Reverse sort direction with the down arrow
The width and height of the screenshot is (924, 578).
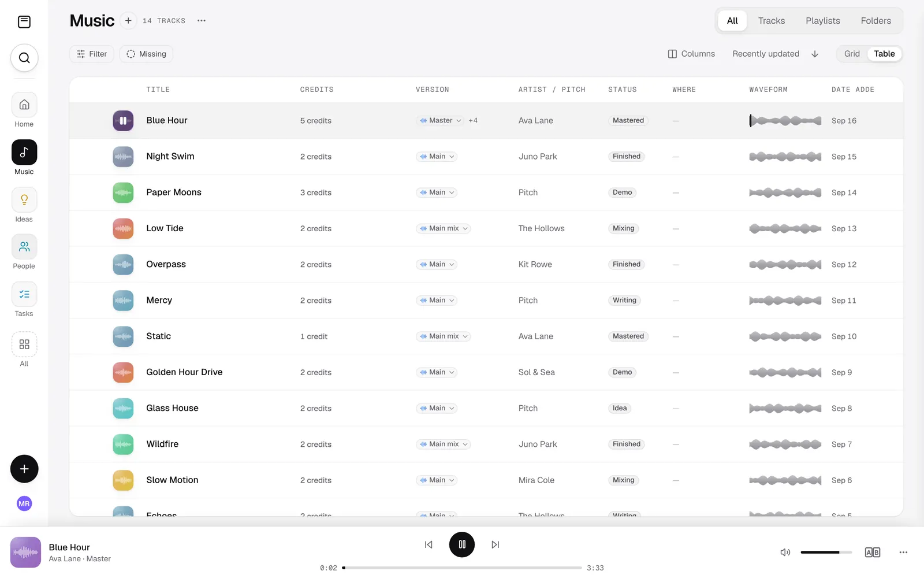point(815,54)
